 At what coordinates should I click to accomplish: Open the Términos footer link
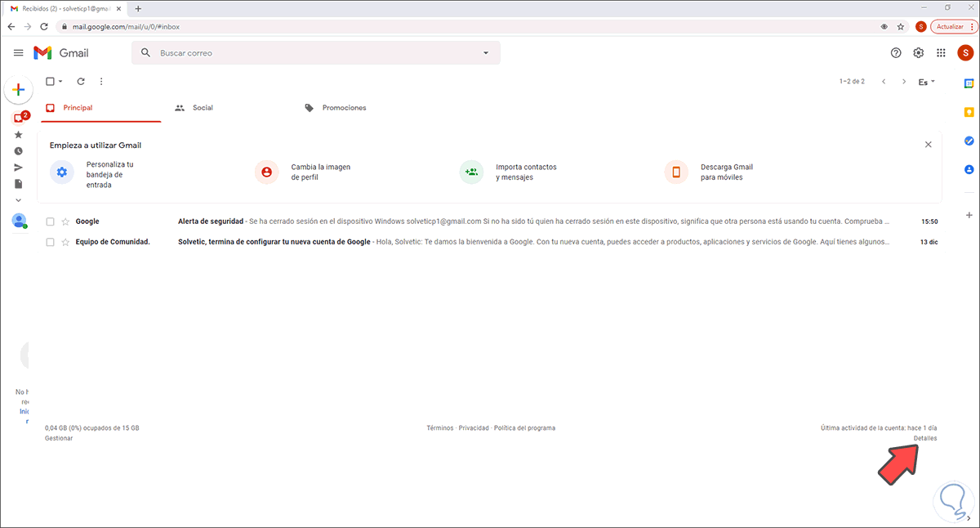(x=440, y=428)
